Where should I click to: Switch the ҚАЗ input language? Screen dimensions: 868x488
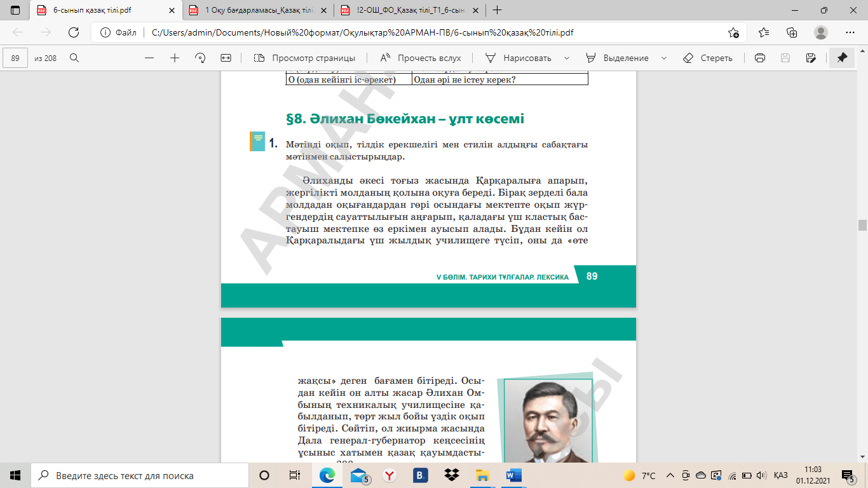tap(780, 475)
